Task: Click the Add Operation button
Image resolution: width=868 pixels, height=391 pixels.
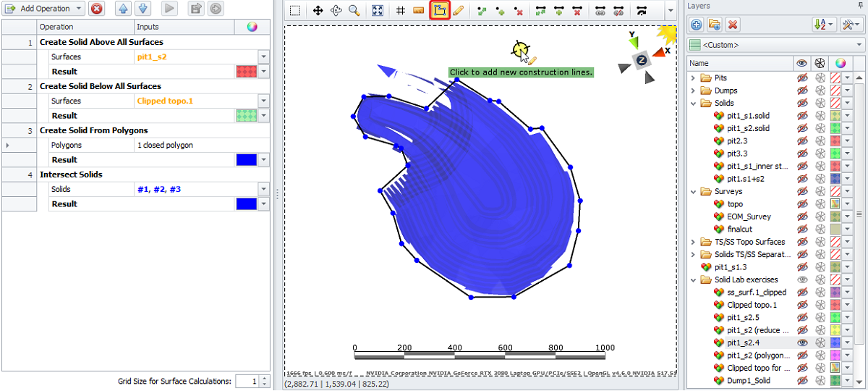Action: [43, 9]
